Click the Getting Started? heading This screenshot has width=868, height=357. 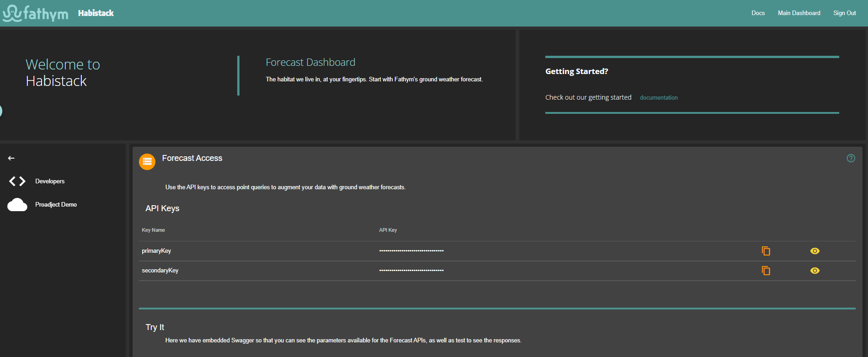(x=576, y=71)
